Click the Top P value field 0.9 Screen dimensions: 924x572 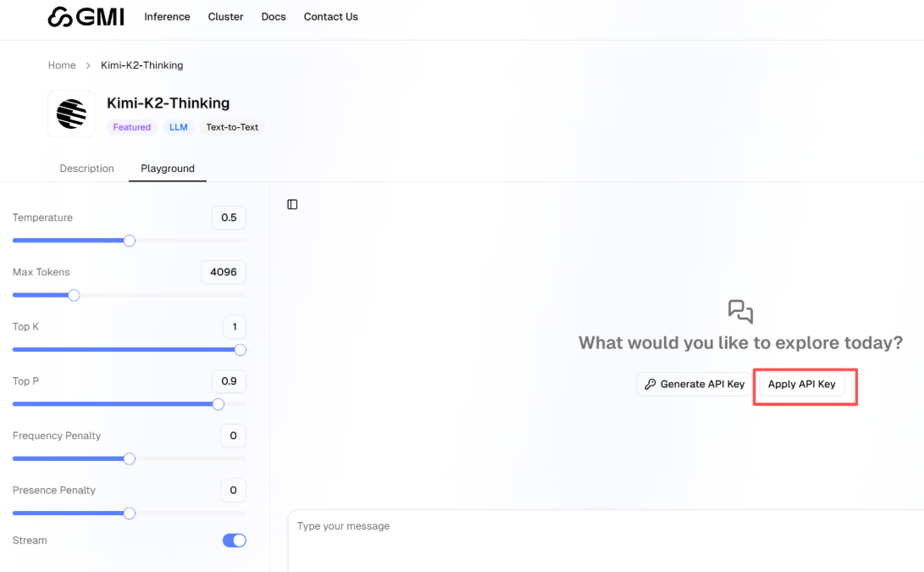coord(229,381)
